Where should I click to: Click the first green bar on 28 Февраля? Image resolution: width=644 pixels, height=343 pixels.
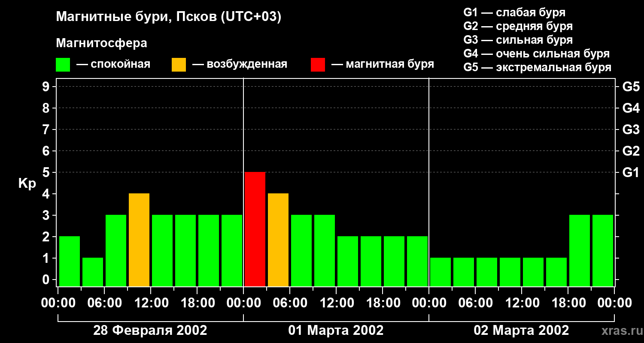coord(70,261)
